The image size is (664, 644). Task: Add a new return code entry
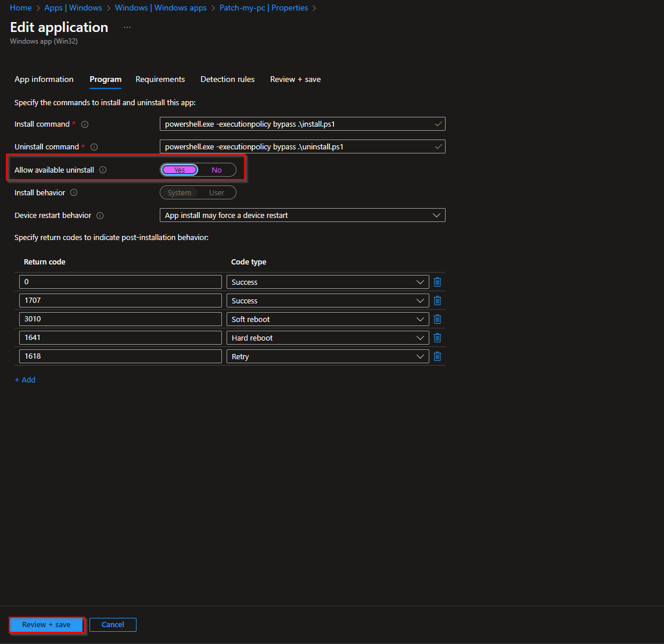pos(24,380)
